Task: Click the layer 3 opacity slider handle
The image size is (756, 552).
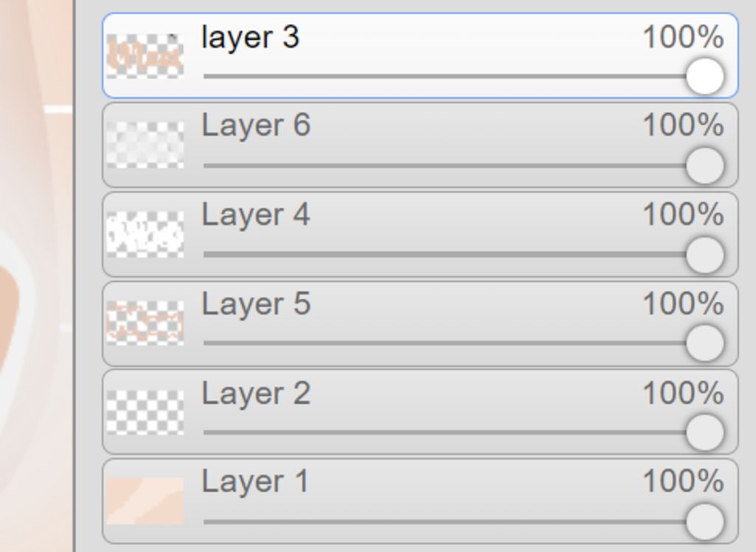Action: click(705, 76)
